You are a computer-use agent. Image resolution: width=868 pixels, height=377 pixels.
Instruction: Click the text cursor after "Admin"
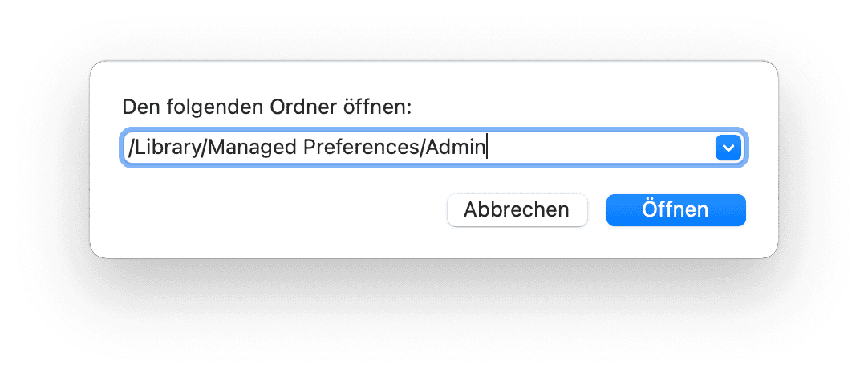coord(486,148)
